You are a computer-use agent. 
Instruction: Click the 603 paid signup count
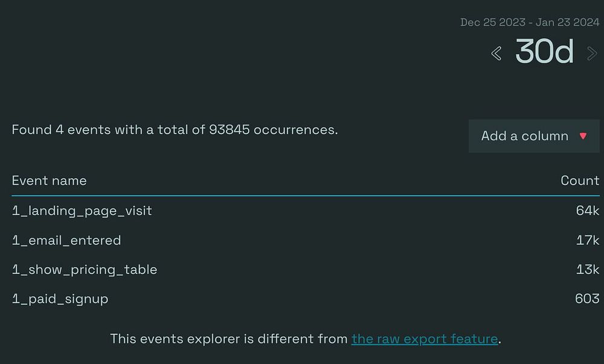tap(586, 299)
